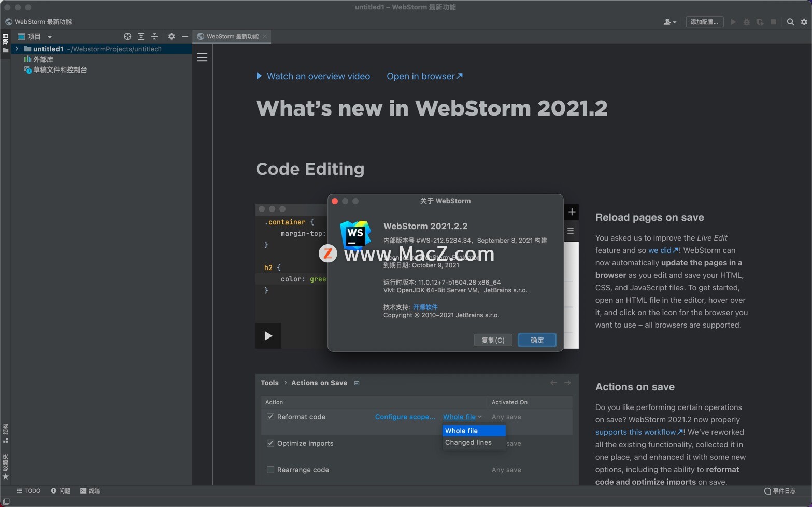Click the 开源软件 link in About dialog
The width and height of the screenshot is (812, 507).
point(425,307)
